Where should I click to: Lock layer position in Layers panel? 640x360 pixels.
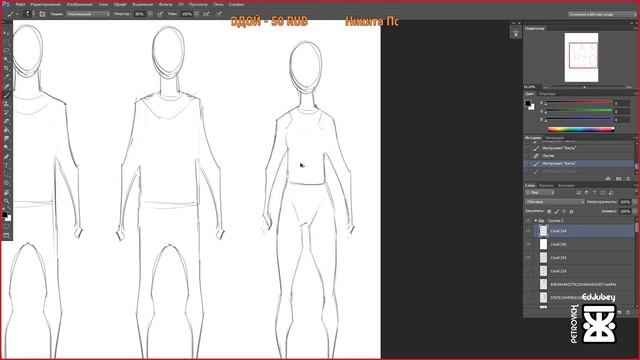pyautogui.click(x=564, y=211)
